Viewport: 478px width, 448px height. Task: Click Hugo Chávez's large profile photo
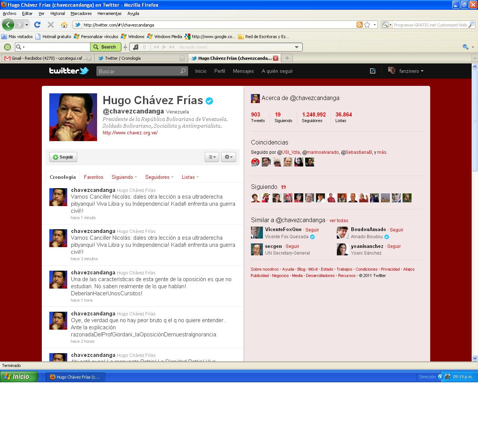click(73, 117)
